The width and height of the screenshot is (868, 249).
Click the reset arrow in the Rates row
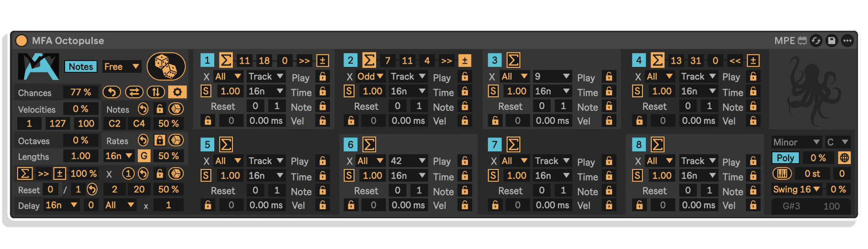tap(143, 141)
